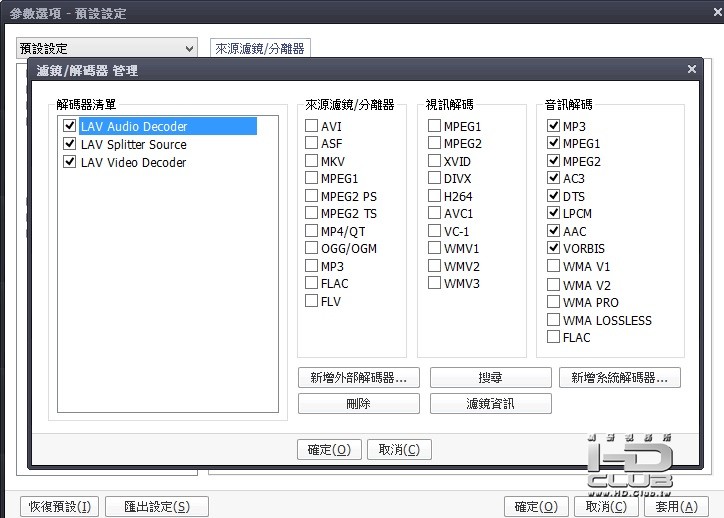Uncheck the VORBIS audio checkbox
This screenshot has height=518, width=724.
click(x=553, y=248)
